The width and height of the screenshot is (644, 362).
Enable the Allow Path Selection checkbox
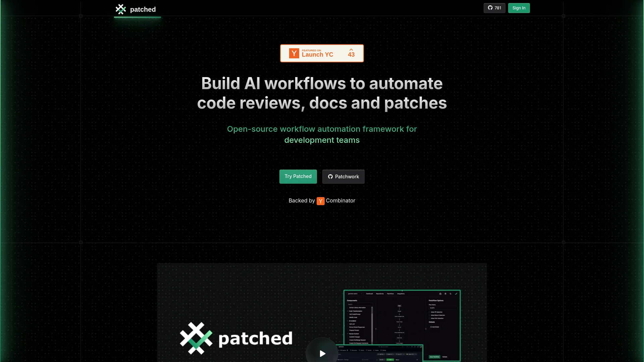(x=429, y=318)
